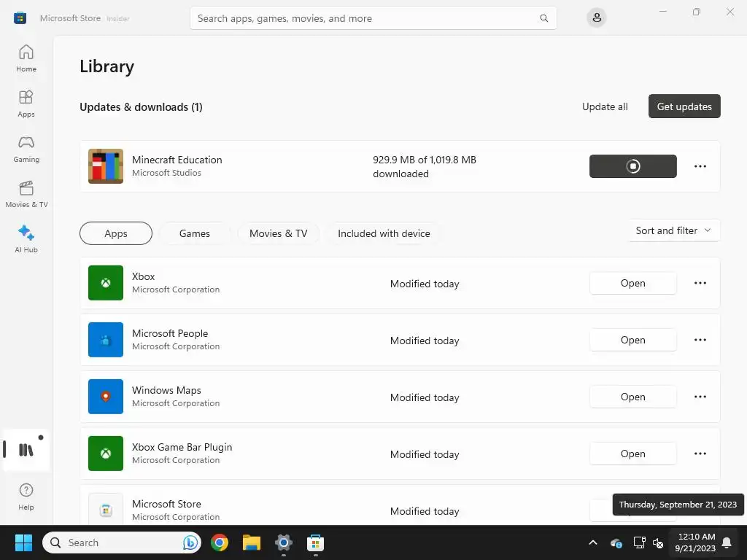Click Microsoft Store taskbar icon
Screen dimensions: 747x560
pyautogui.click(x=315, y=542)
